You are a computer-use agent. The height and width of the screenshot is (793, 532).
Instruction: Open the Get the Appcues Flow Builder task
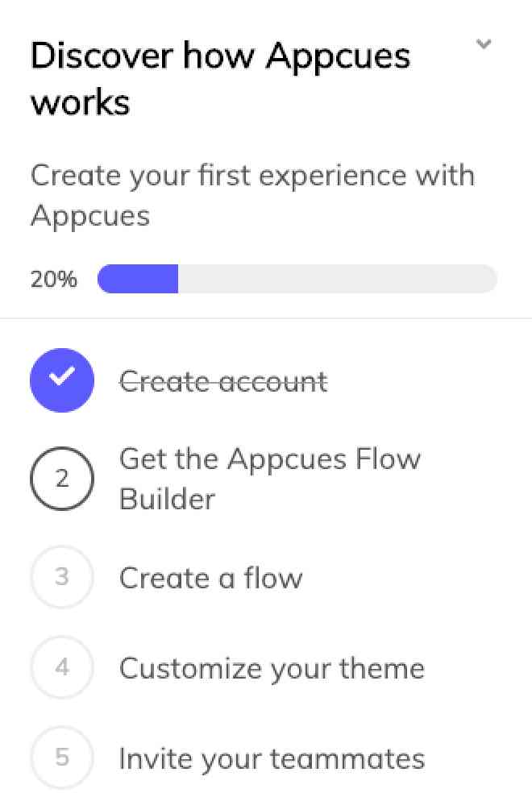coord(270,478)
